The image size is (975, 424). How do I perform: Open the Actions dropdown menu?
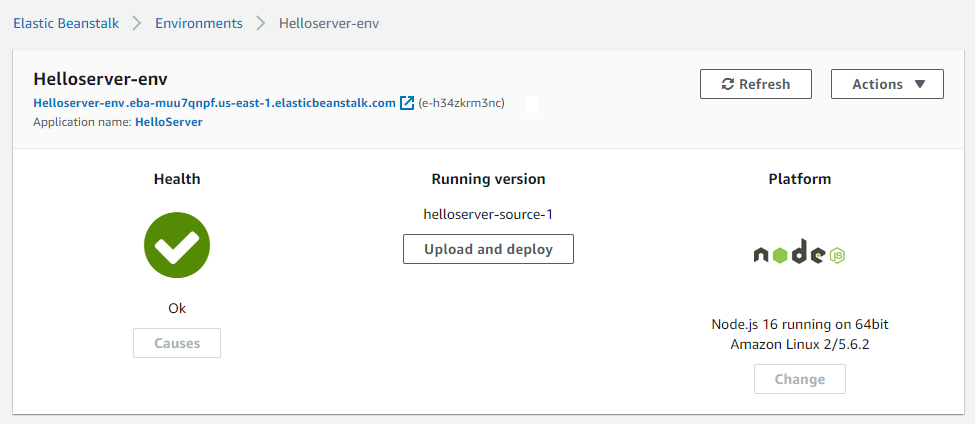887,85
